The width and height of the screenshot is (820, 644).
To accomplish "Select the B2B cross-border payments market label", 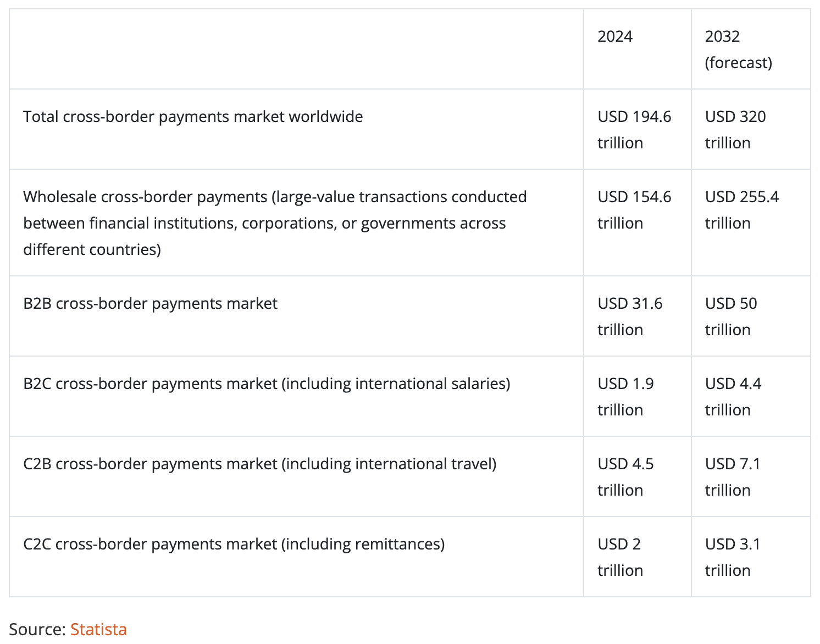I will pos(150,304).
